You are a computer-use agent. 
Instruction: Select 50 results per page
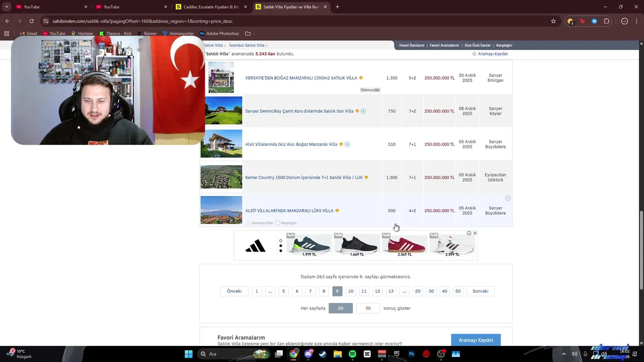[x=368, y=308]
